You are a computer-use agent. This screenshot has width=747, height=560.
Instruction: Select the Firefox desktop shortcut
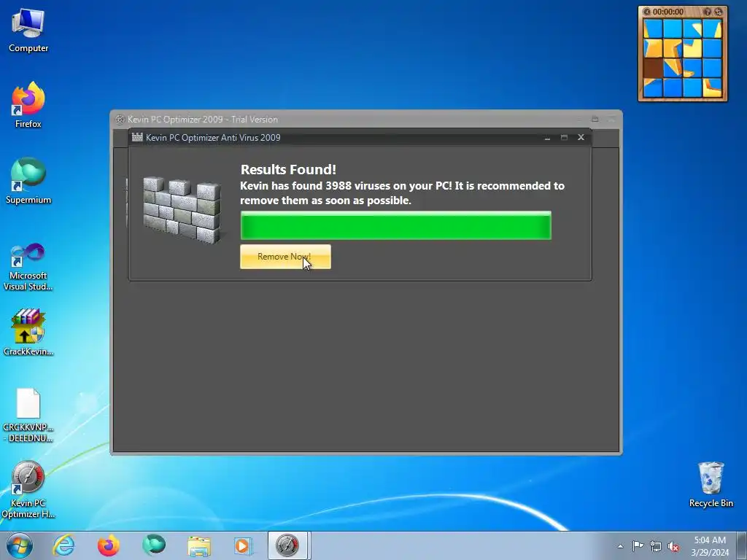pos(28,105)
